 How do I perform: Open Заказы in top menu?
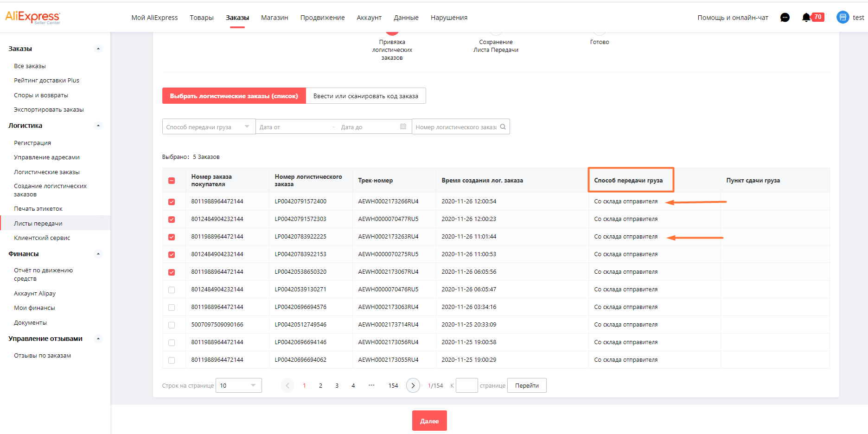pos(237,18)
